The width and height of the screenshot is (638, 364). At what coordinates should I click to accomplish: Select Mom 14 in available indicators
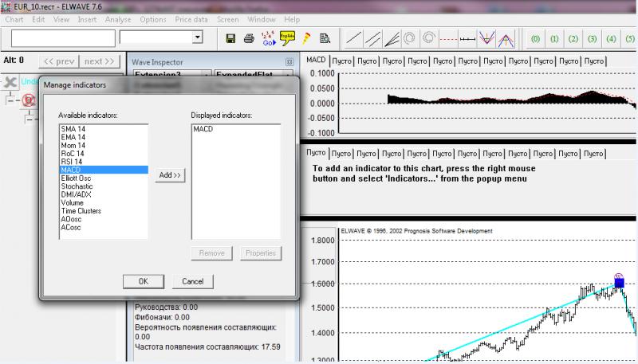point(104,146)
